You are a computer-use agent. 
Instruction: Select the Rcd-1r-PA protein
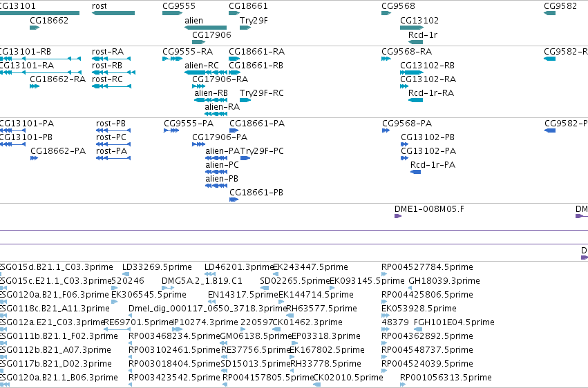(415, 172)
